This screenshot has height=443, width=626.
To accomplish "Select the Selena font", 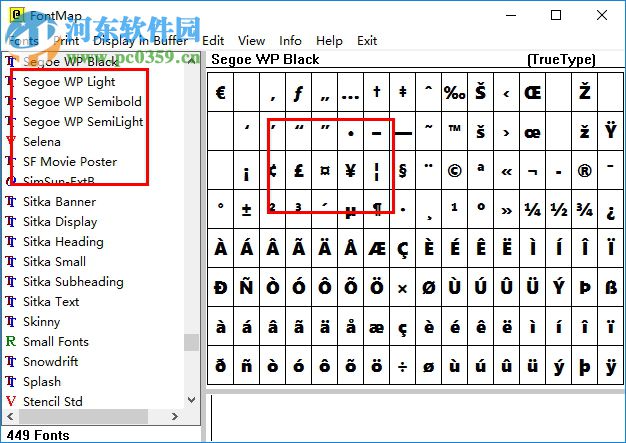I will (x=42, y=141).
